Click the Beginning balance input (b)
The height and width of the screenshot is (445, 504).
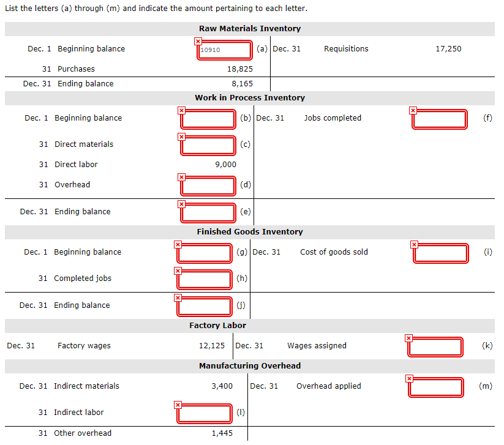tap(208, 119)
